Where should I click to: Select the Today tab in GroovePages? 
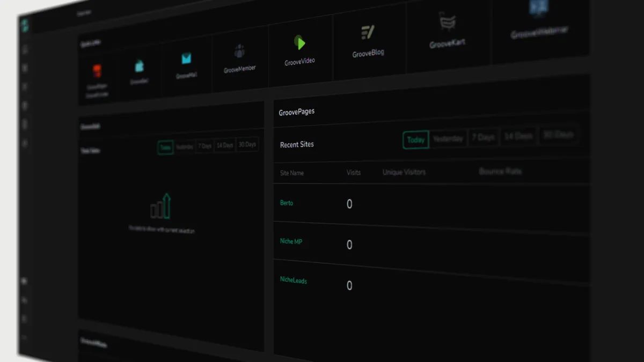click(416, 140)
